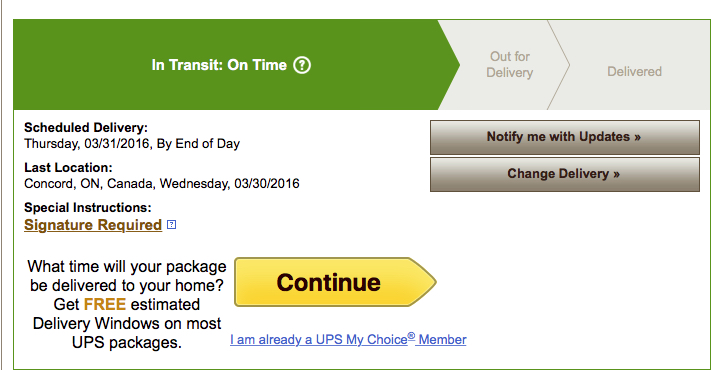
Task: Open the Change Delivery button
Action: [x=565, y=174]
